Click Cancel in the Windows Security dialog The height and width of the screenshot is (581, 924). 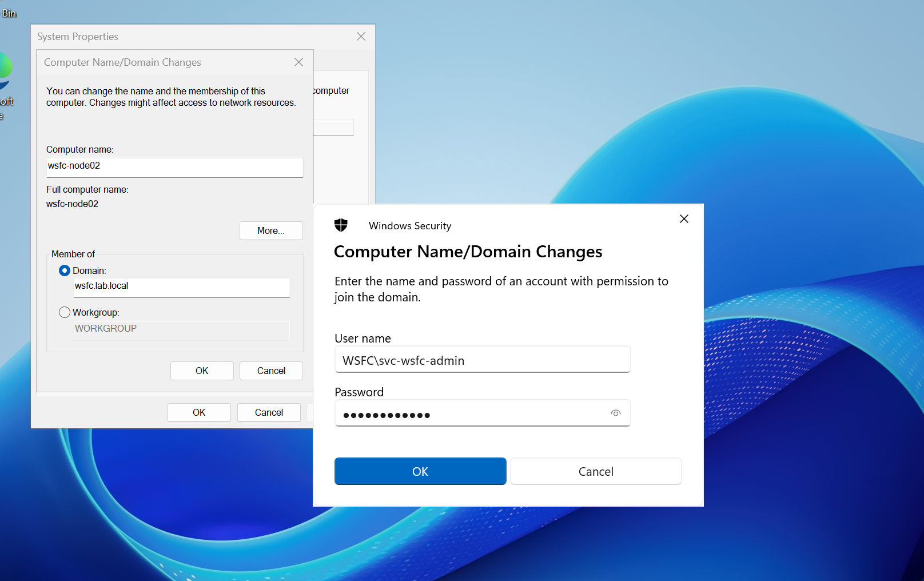pos(596,471)
